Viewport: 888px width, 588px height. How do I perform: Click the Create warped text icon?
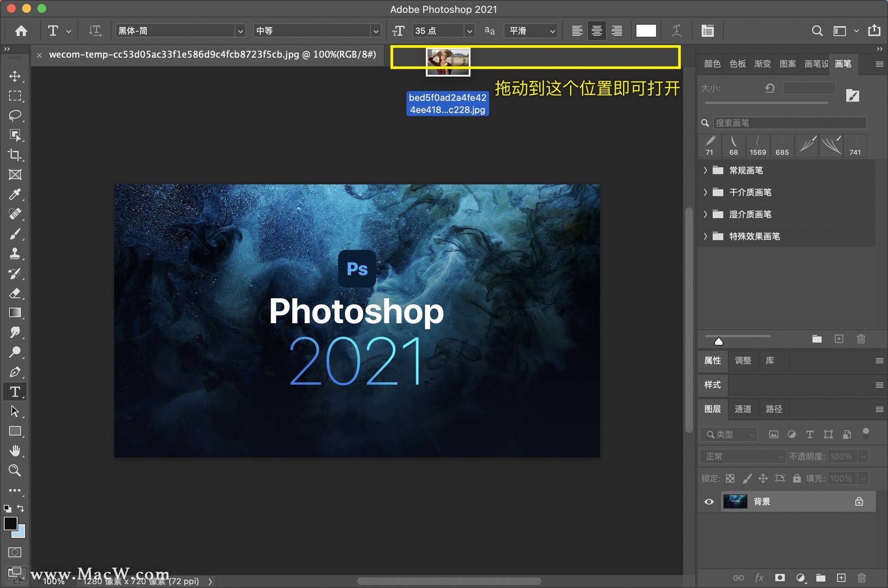pos(676,31)
